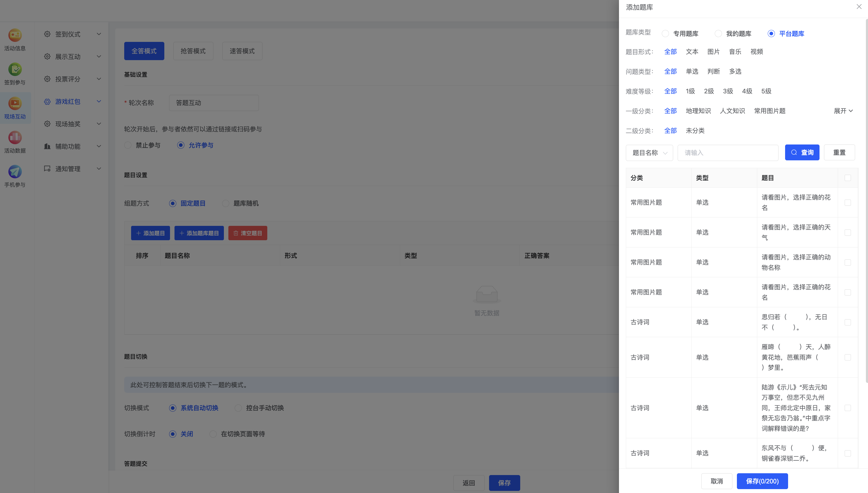Click the 查询 search button
Screen dimensions: 868x493
point(802,153)
